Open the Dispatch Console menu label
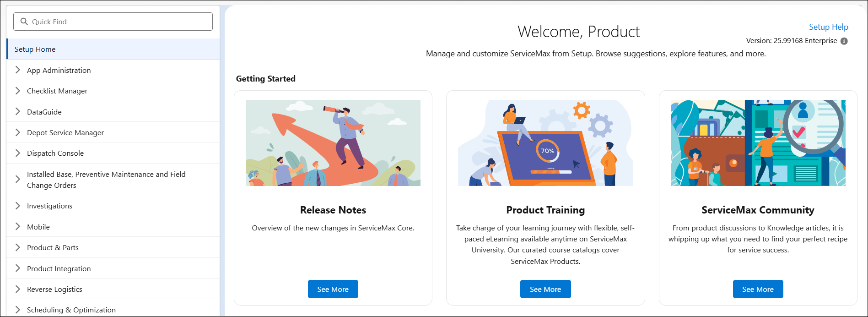This screenshot has height=317, width=868. pyautogui.click(x=55, y=153)
